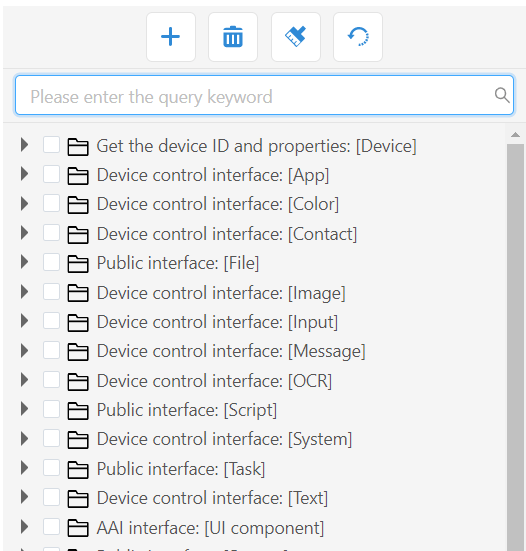The height and width of the screenshot is (551, 526).
Task: Click folder icon for Device control interface: [OCR]
Action: point(78,382)
